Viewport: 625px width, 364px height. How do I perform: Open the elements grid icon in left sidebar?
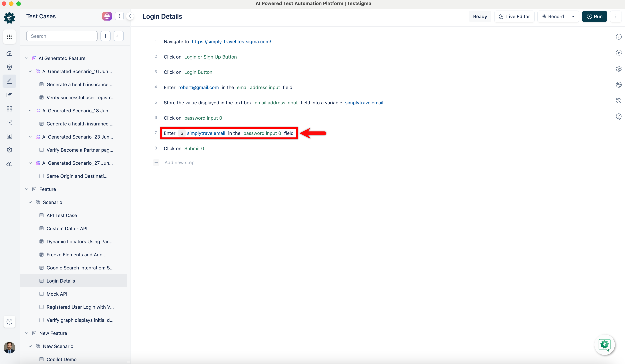pyautogui.click(x=9, y=109)
